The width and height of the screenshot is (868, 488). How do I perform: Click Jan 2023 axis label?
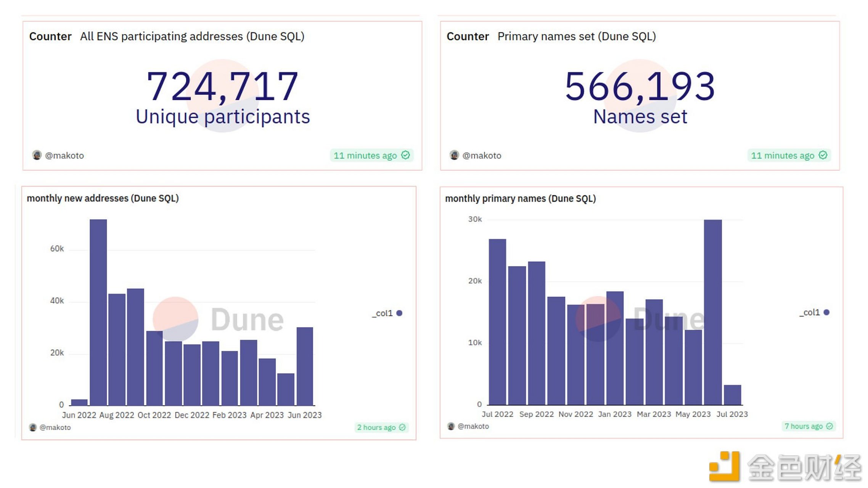[615, 414]
